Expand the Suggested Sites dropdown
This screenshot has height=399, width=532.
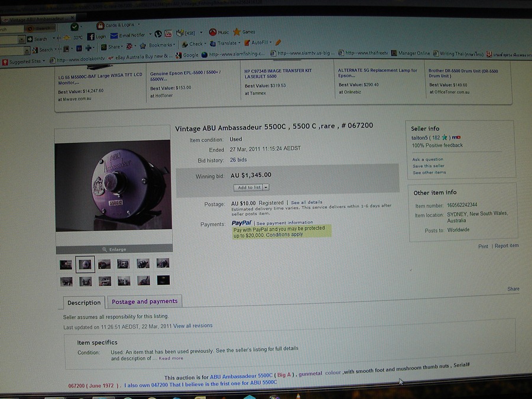tap(44, 61)
